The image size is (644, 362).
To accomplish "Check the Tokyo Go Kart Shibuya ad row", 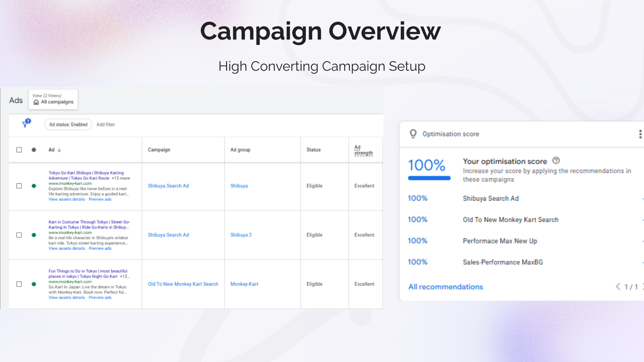I will click(19, 186).
